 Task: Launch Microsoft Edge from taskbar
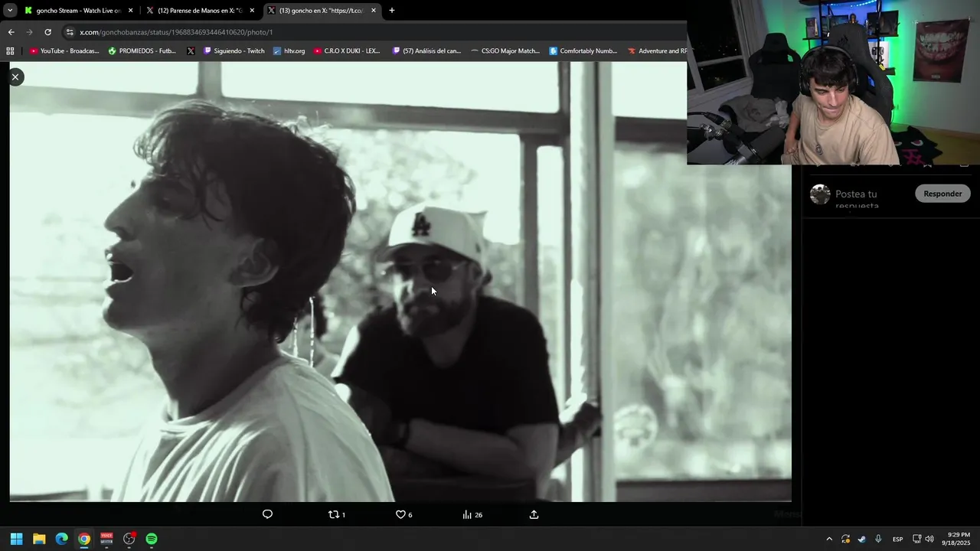(x=61, y=539)
